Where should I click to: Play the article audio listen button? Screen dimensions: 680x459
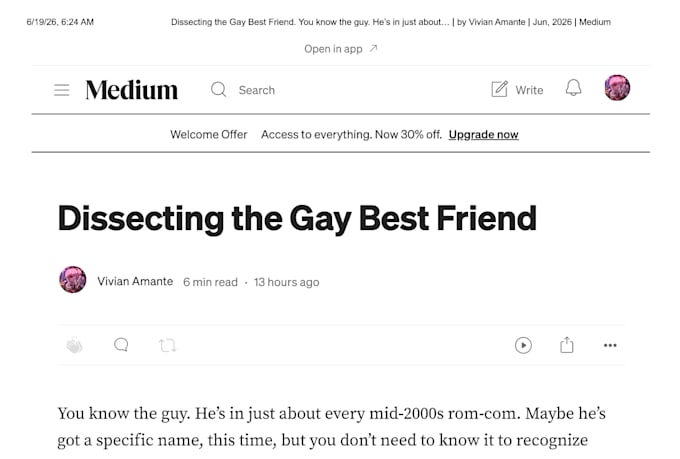(523, 345)
